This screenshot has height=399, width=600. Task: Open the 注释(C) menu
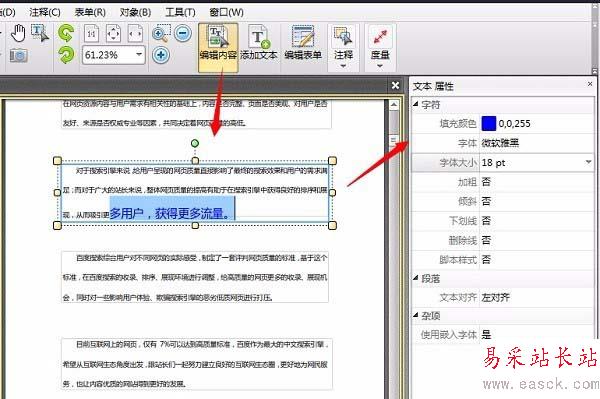pos(45,12)
